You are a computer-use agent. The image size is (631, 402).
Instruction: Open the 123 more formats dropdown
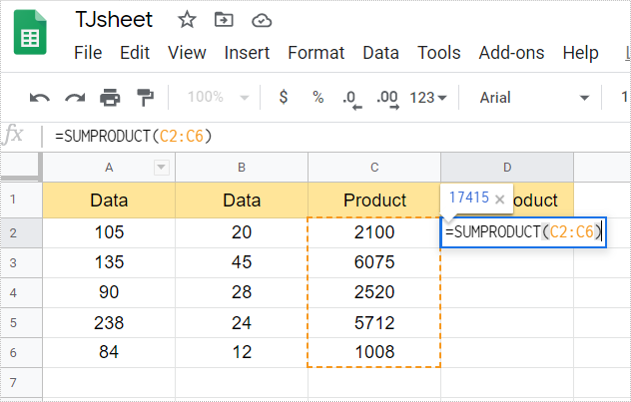click(x=428, y=97)
